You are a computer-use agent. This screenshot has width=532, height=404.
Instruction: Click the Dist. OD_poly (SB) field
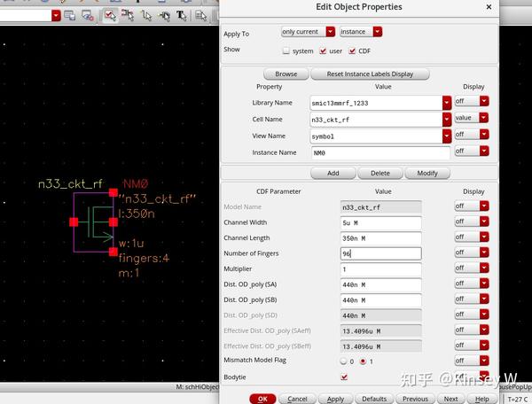pyautogui.click(x=381, y=300)
